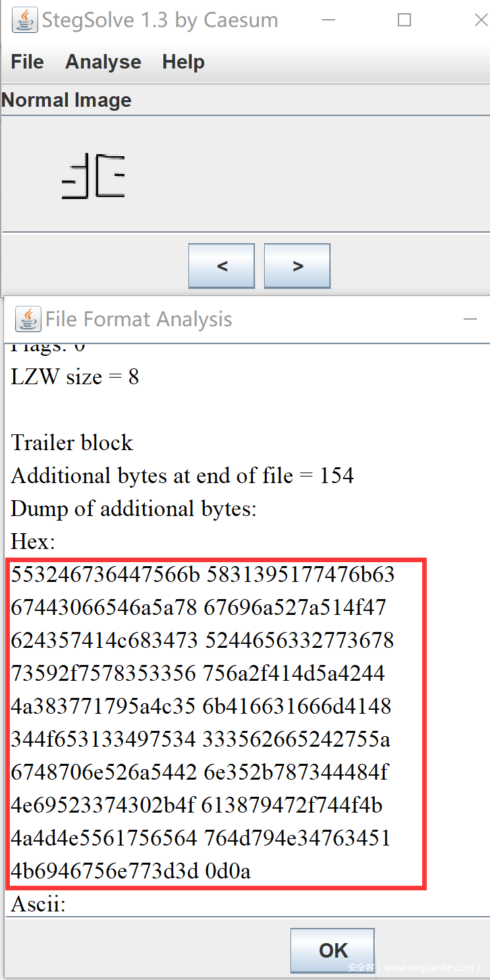Select 'Additional bytes at end of file = 154'
The height and width of the screenshot is (980, 490).
pos(182,476)
